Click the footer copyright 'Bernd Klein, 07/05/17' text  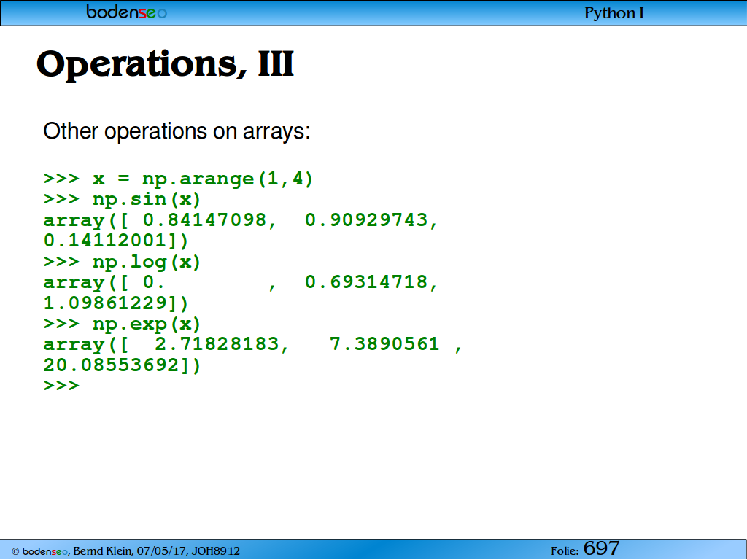(130, 551)
